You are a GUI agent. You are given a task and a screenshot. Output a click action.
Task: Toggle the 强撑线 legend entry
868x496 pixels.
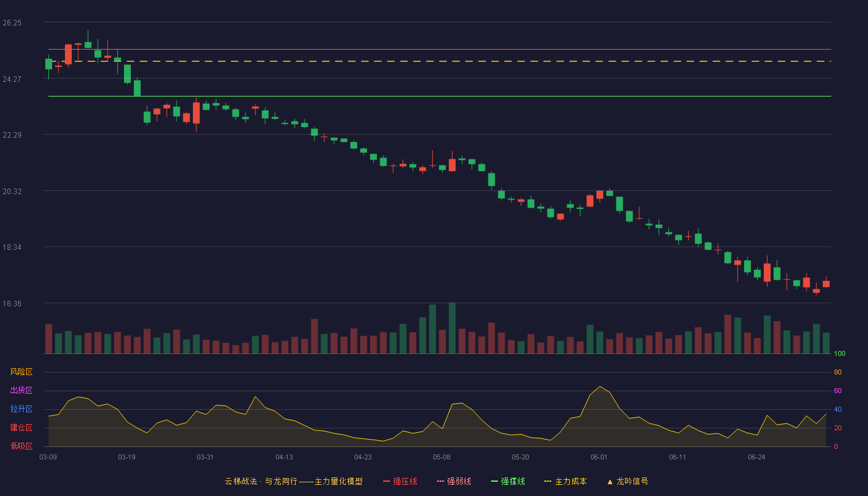[508, 481]
